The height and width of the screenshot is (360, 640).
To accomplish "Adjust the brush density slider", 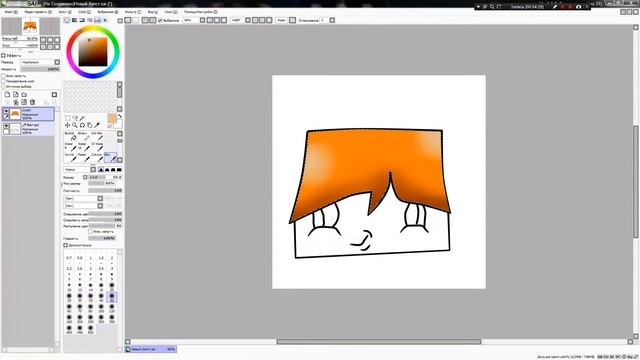I will [x=105, y=190].
